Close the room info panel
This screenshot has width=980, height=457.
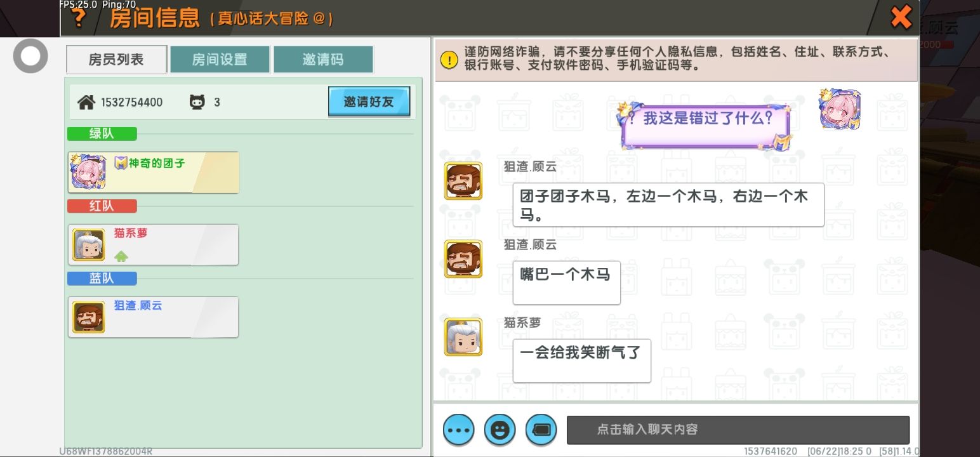pos(901,17)
